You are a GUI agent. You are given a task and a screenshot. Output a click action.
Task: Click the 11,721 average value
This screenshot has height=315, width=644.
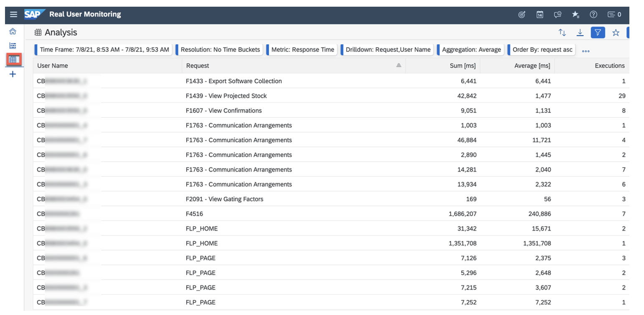point(542,140)
